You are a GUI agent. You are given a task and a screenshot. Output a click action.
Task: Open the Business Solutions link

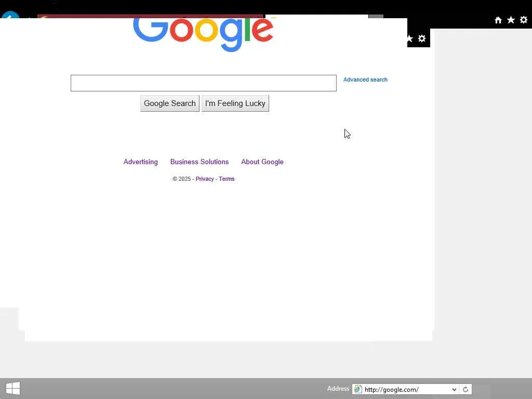pyautogui.click(x=199, y=162)
